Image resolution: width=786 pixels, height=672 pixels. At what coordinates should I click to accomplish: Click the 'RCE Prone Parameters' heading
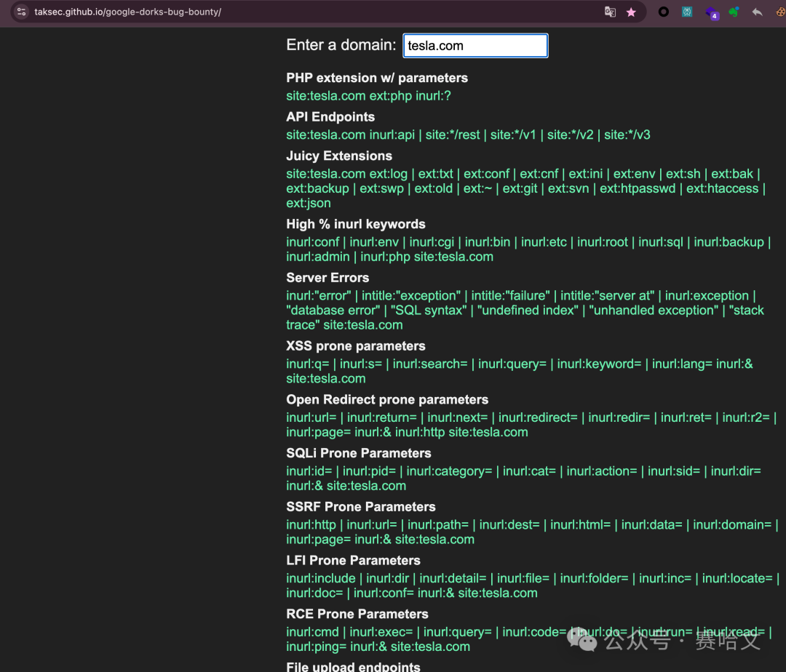coord(357,614)
